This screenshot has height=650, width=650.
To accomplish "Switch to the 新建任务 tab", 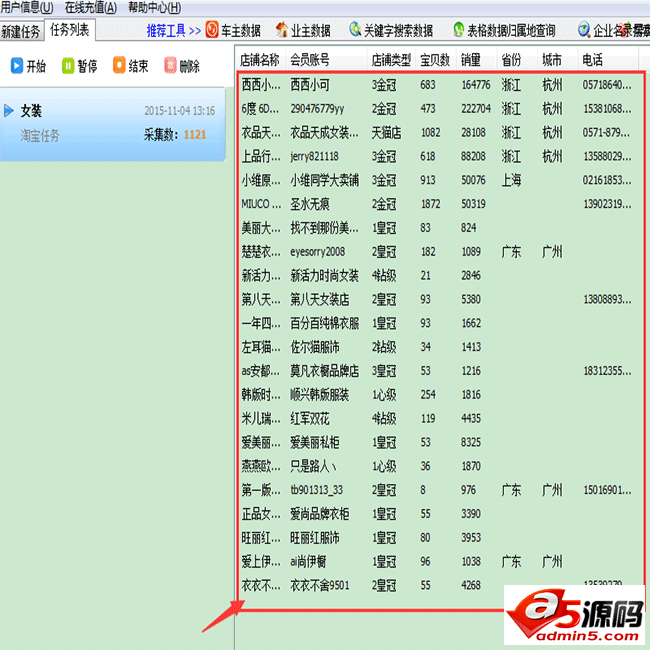I will point(22,31).
